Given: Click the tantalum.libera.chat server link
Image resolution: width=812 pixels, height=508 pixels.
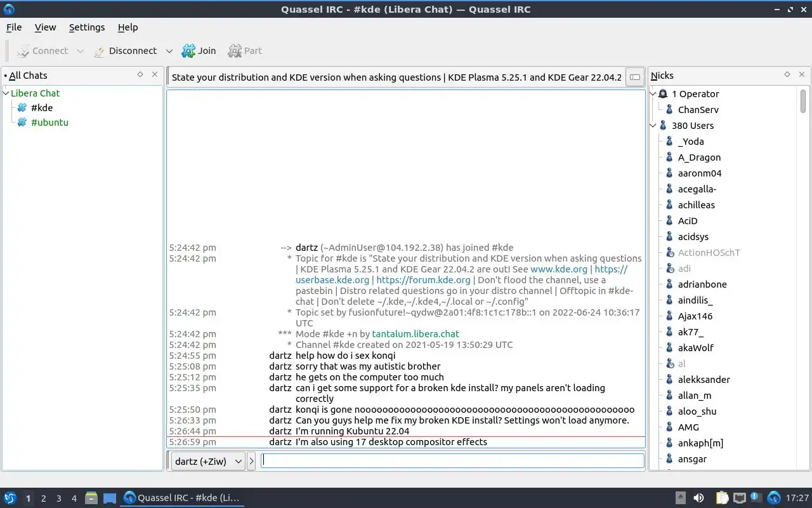Looking at the screenshot, I should coord(416,333).
